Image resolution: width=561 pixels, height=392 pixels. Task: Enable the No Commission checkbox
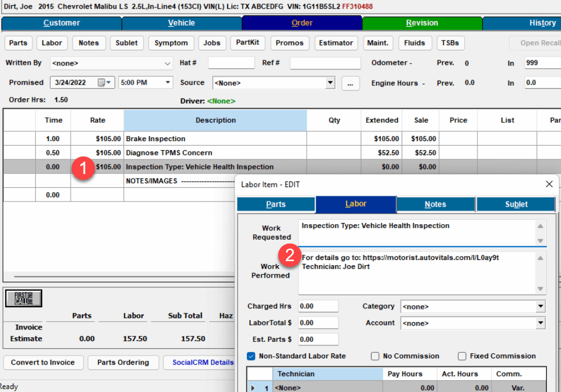point(375,356)
